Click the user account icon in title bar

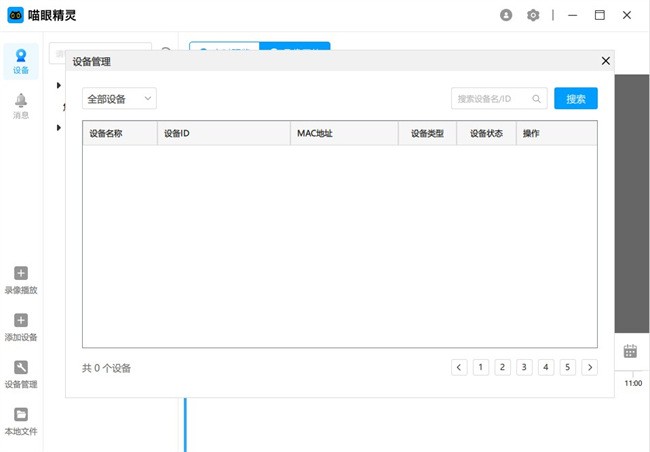point(506,15)
